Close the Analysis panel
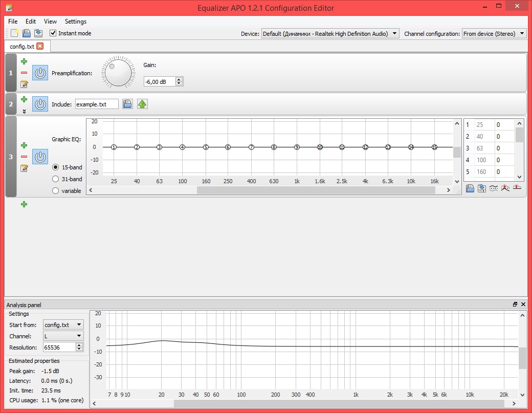This screenshot has width=532, height=413. point(523,305)
